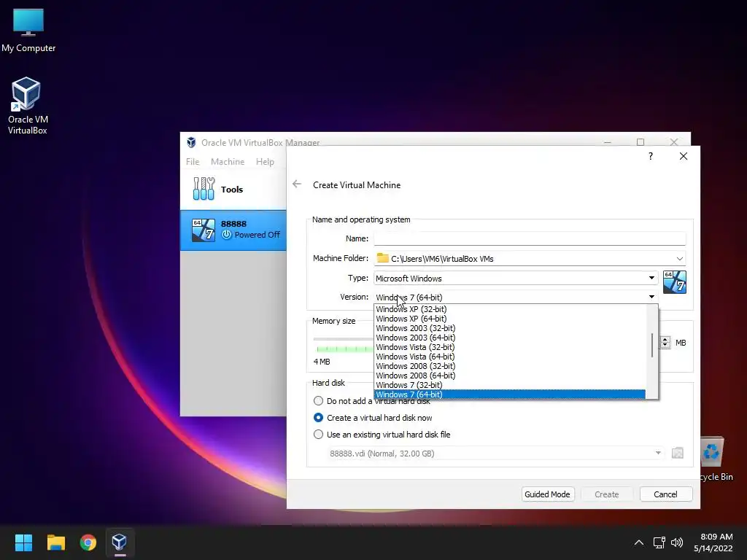Choose Windows Vista (32-bit) version
The image size is (747, 560).
tap(510, 347)
